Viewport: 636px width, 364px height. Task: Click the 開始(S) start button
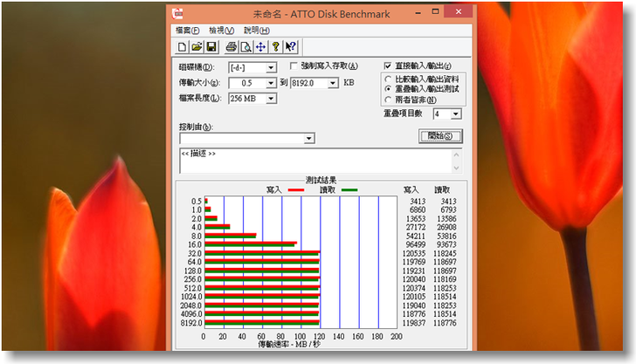pos(440,136)
